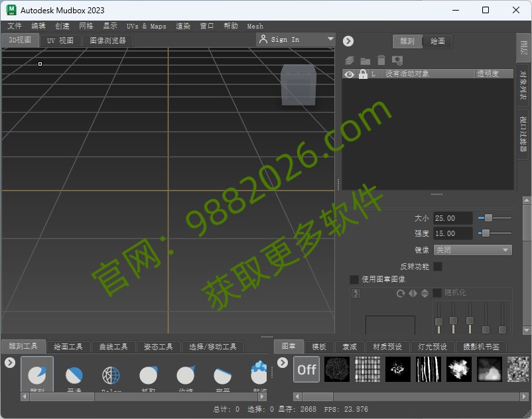
Task: Select the Foamy sculpt tool
Action: 259,373
